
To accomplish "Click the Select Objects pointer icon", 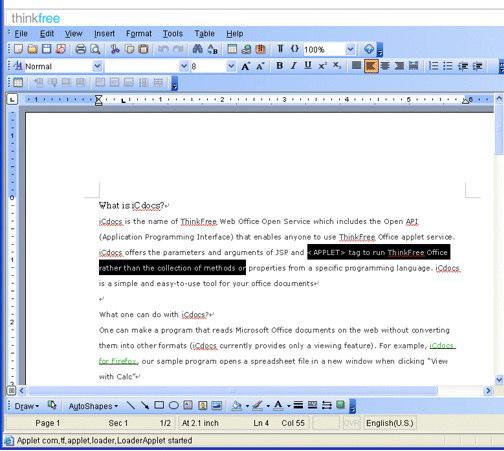I will [x=52, y=405].
